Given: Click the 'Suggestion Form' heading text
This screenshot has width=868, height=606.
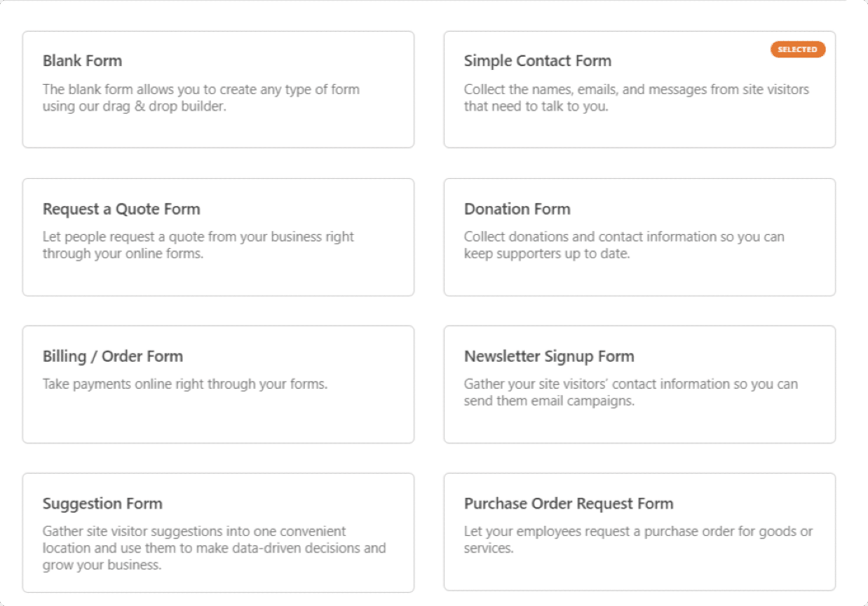Looking at the screenshot, I should (x=103, y=503).
